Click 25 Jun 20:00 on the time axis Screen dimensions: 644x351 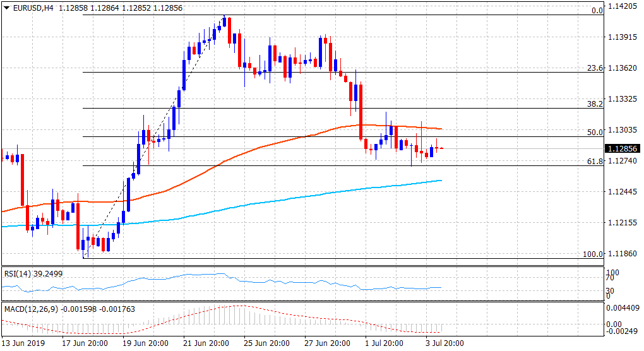(267, 343)
